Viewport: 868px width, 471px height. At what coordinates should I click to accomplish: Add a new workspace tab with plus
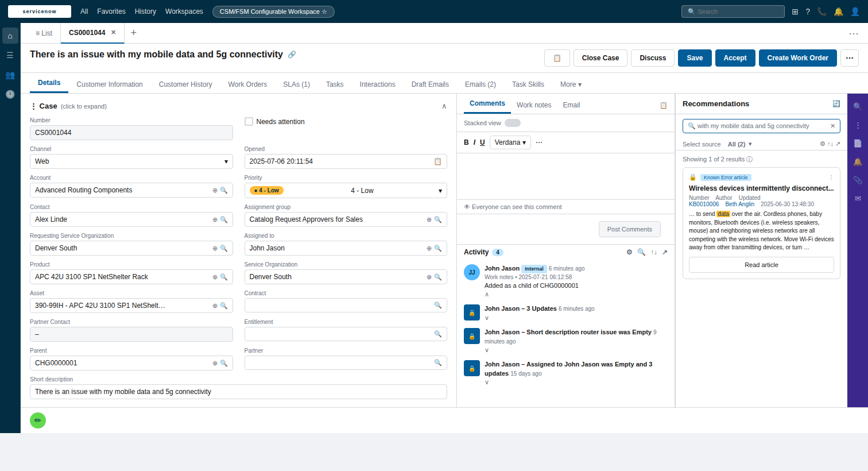(134, 33)
